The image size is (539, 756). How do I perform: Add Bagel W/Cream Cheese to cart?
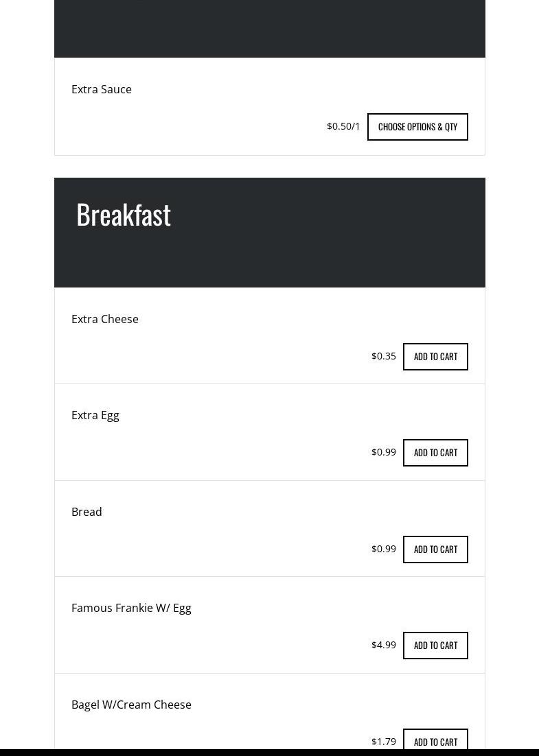tap(435, 741)
